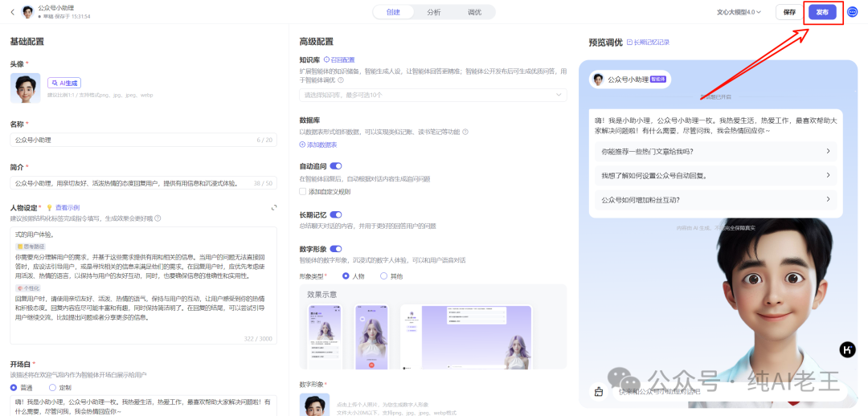Switch to the 创建 tab
Image resolution: width=868 pixels, height=416 pixels.
393,11
